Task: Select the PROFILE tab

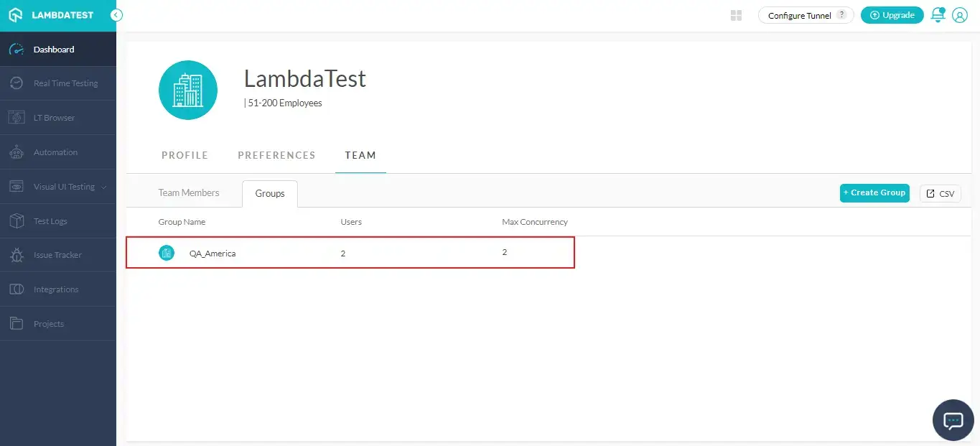Action: tap(185, 155)
